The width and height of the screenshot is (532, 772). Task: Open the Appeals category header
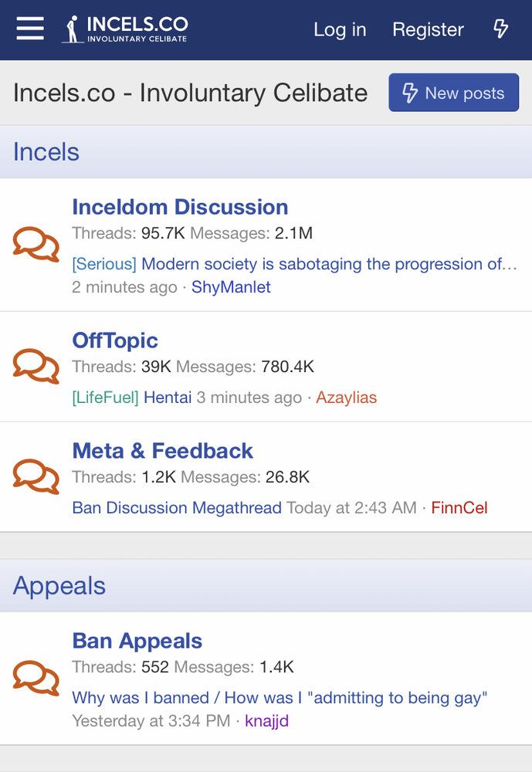[59, 585]
